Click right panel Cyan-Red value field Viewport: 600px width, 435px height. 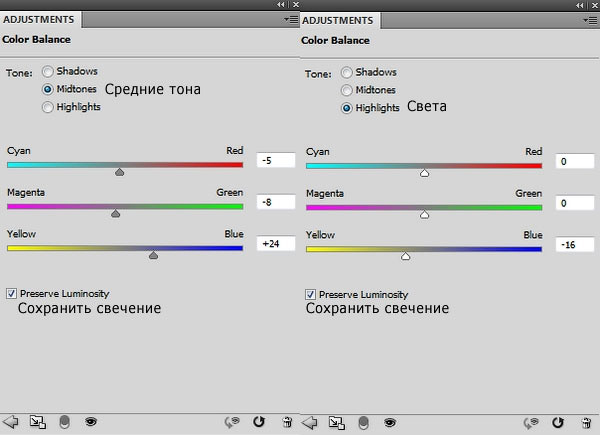(575, 161)
